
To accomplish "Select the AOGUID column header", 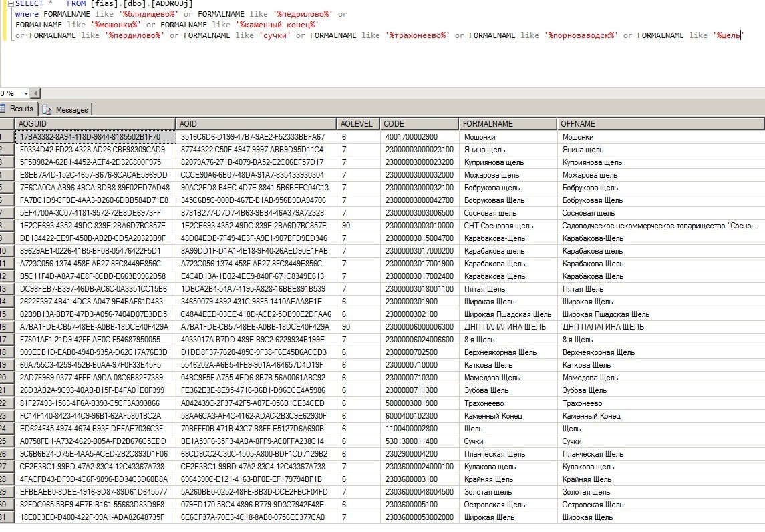I will coord(95,124).
